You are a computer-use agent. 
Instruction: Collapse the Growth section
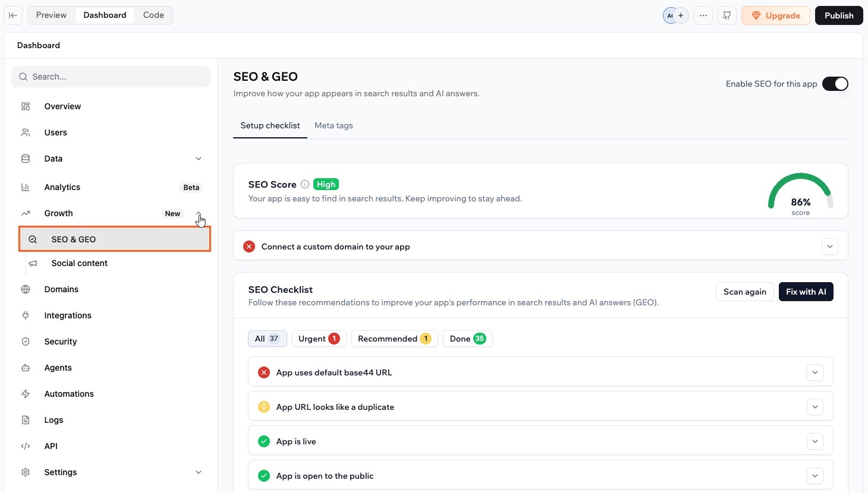199,213
